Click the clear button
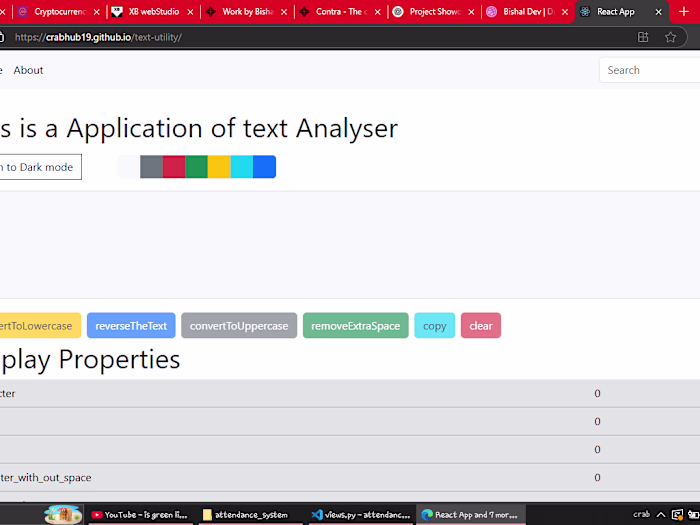 pyautogui.click(x=481, y=325)
